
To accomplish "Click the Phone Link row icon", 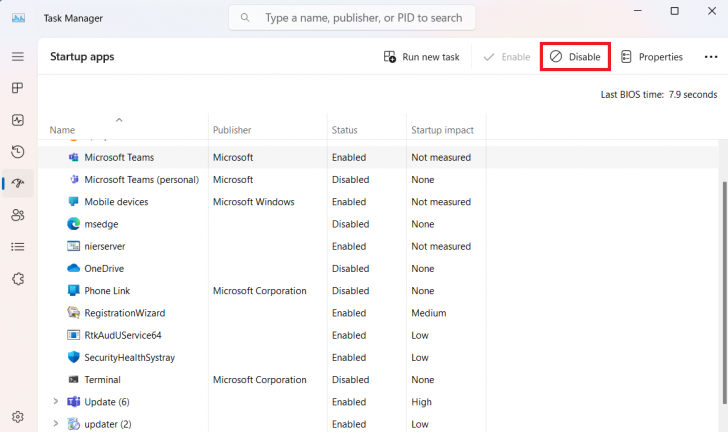I will pos(73,291).
